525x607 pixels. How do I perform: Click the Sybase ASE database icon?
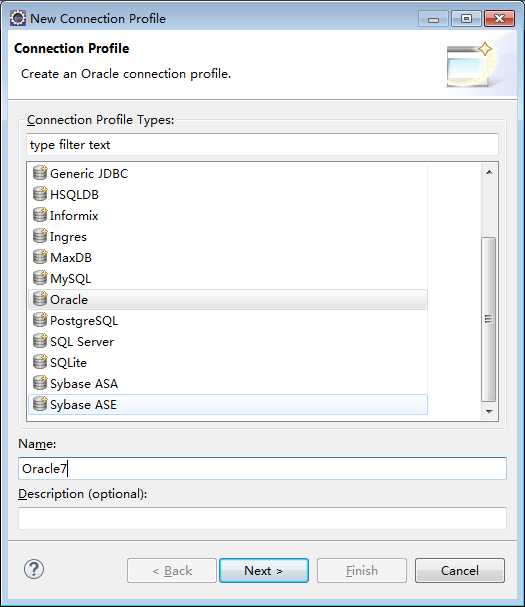[40, 404]
